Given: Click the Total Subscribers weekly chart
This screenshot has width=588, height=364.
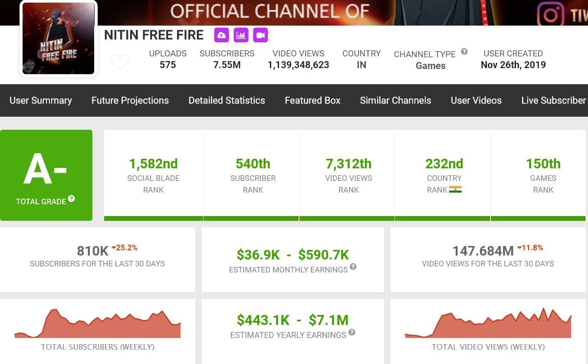Looking at the screenshot, I should coord(97,324).
